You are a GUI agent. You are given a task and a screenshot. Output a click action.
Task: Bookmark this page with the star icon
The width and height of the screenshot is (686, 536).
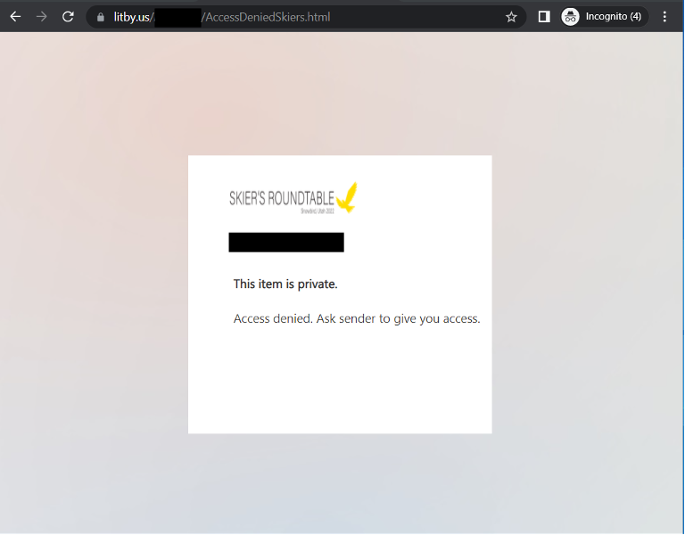coord(511,17)
